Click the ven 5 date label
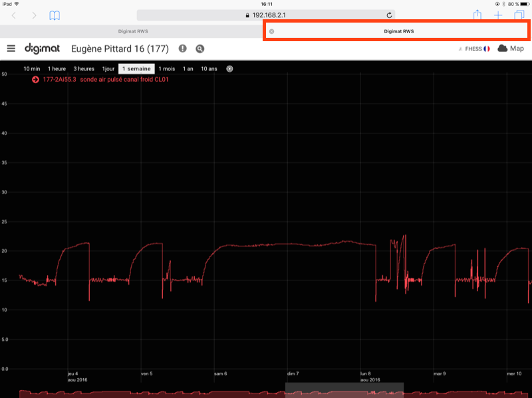This screenshot has height=398, width=532. pyautogui.click(x=147, y=373)
